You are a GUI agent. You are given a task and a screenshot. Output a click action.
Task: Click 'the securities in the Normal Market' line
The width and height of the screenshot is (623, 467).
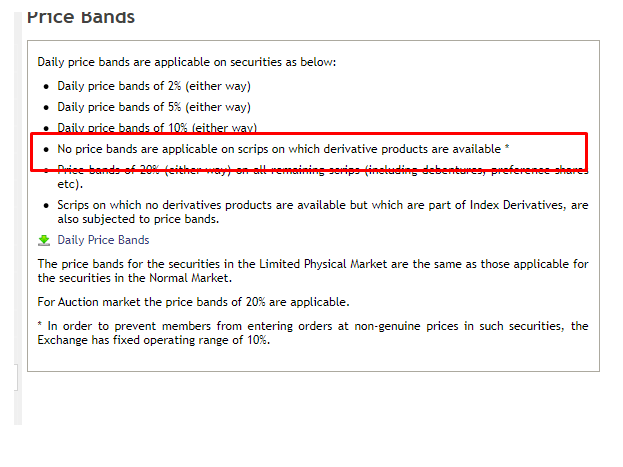point(135,278)
